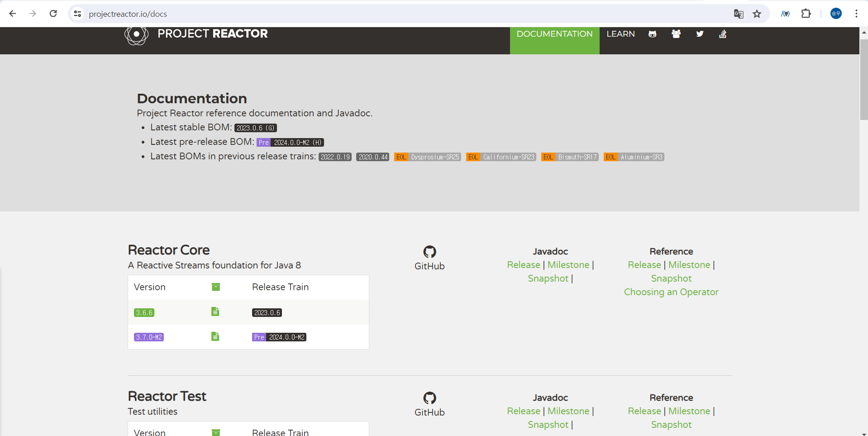Click the EOL Bismuth-SR17 badge
868x436 pixels.
(570, 157)
